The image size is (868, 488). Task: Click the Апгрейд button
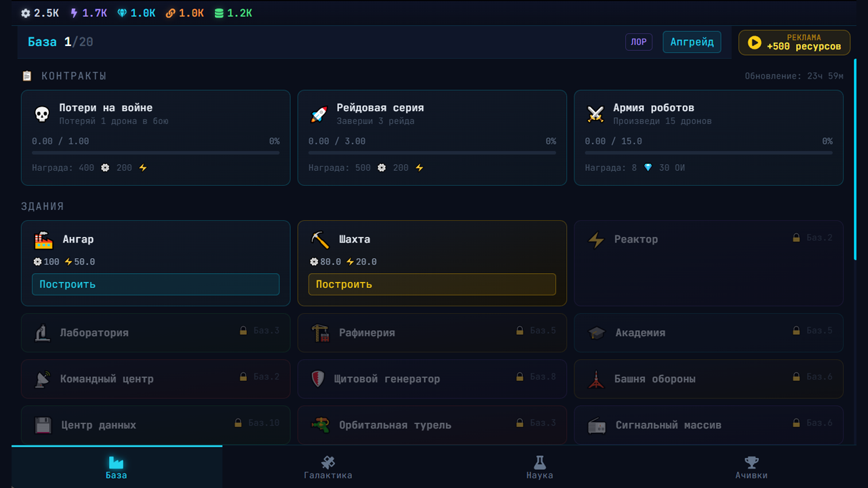692,41
